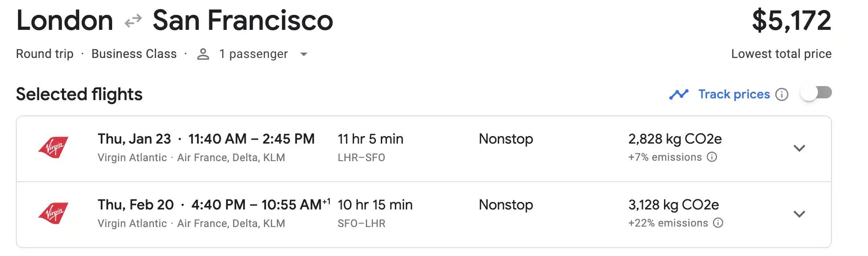Expand the Jan 23 flight details chevron

(799, 148)
